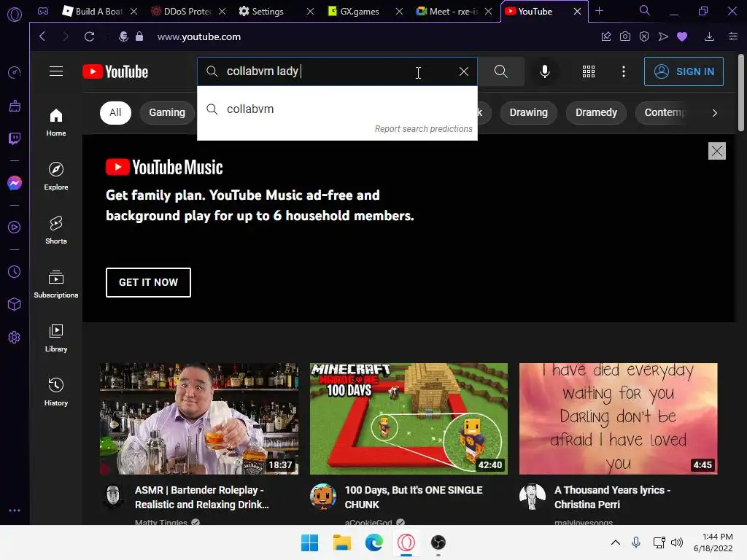Open the GX Corner gamepad icon

43,11
